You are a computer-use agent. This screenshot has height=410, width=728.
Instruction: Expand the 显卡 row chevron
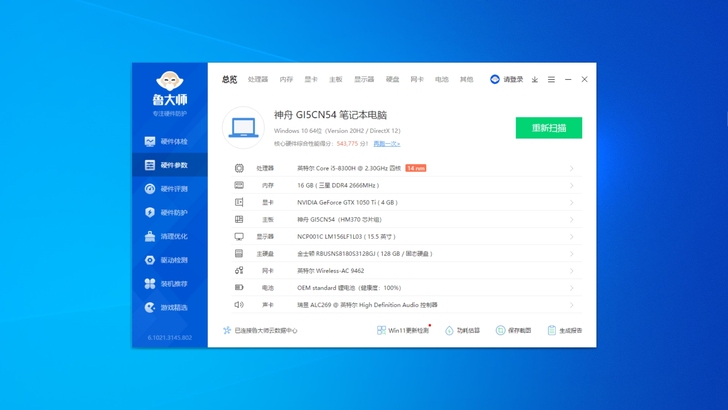[572, 202]
